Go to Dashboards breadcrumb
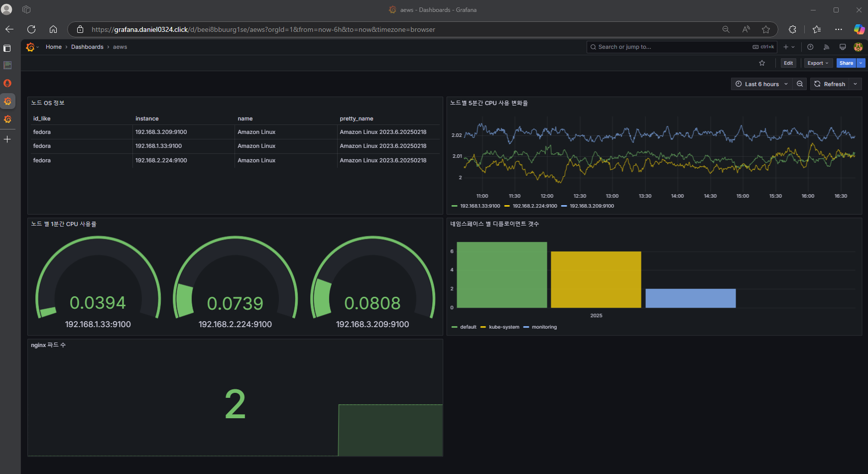Screen dimensions: 868x474 (x=87, y=47)
